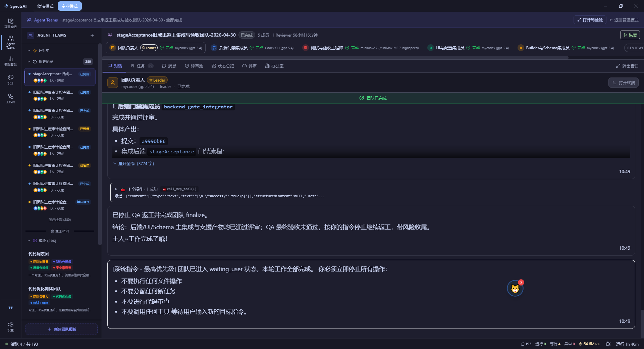Click the floating cat assistant avatar
The image size is (644, 349).
515,288
